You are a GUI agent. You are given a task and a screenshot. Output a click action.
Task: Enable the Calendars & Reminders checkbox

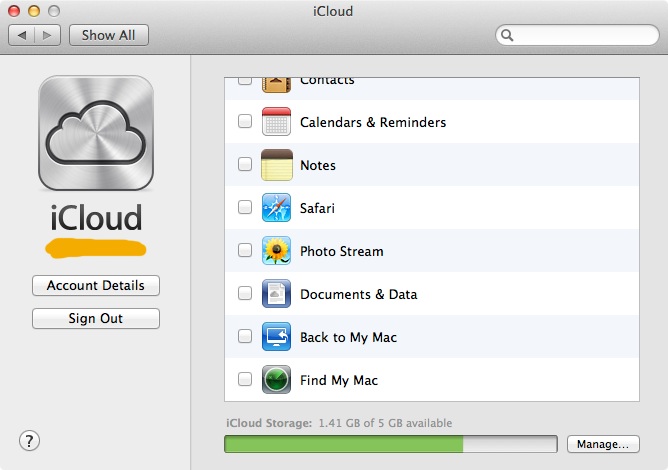click(x=245, y=121)
